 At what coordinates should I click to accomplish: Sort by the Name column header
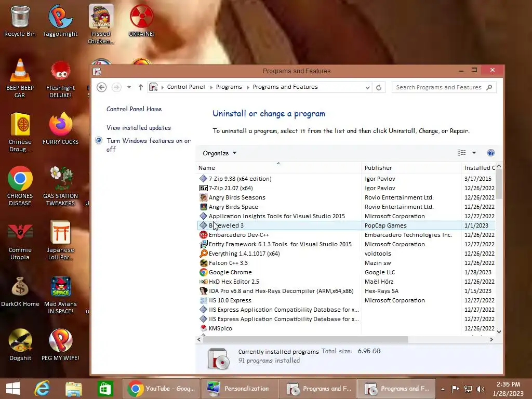coord(278,168)
